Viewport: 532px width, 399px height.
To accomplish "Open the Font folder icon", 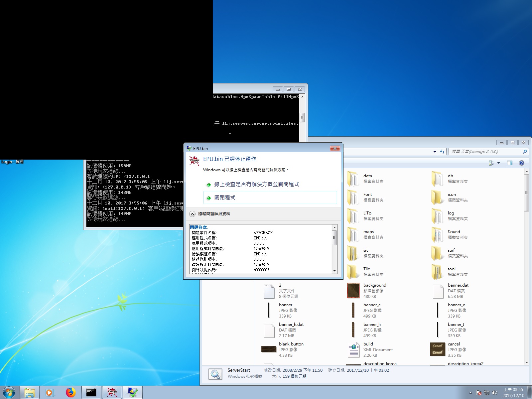I will (x=352, y=198).
